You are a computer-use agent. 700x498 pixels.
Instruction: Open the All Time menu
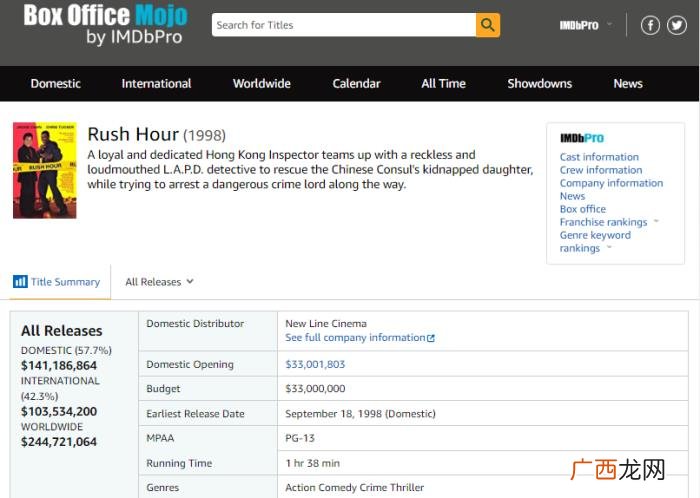pos(443,83)
